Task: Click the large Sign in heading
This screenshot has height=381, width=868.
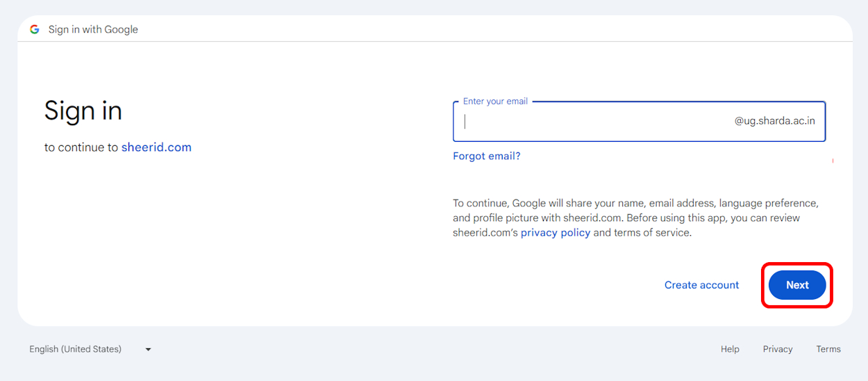Action: coord(83,111)
